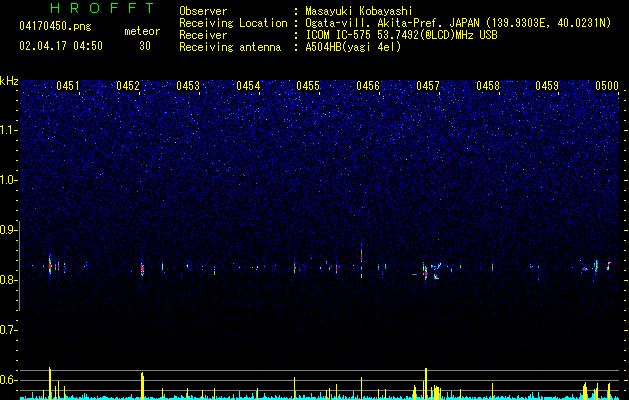Click the 0453 time marker
The image size is (629, 400).
click(188, 85)
